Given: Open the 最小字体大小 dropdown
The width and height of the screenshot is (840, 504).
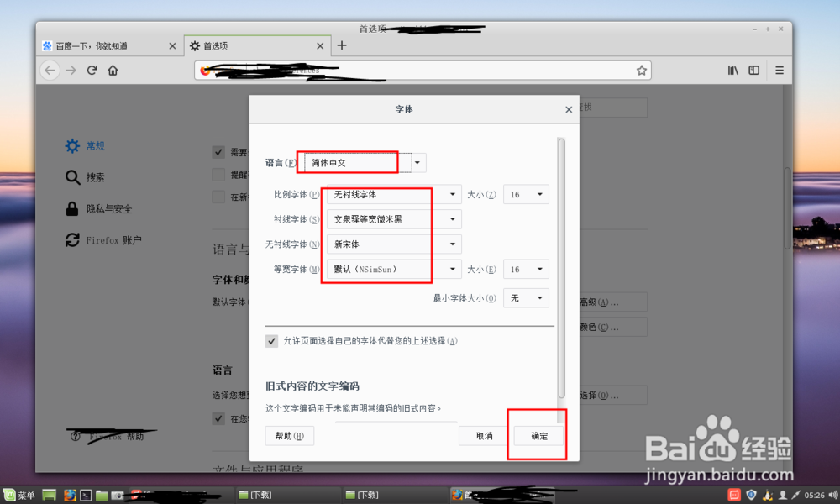Looking at the screenshot, I should (x=526, y=297).
